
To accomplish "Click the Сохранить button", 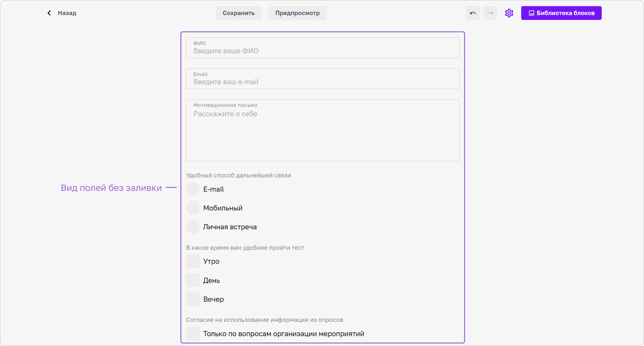I will [239, 13].
